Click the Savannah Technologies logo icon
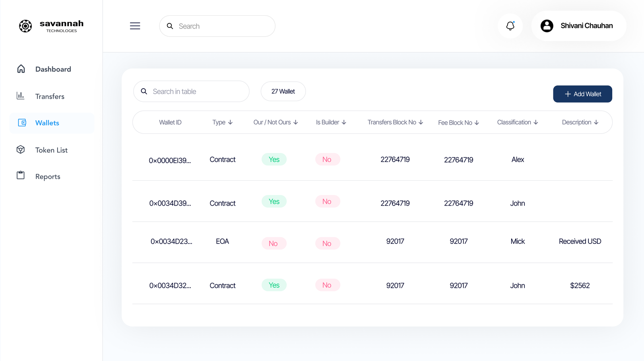This screenshot has width=644, height=361. point(25,26)
